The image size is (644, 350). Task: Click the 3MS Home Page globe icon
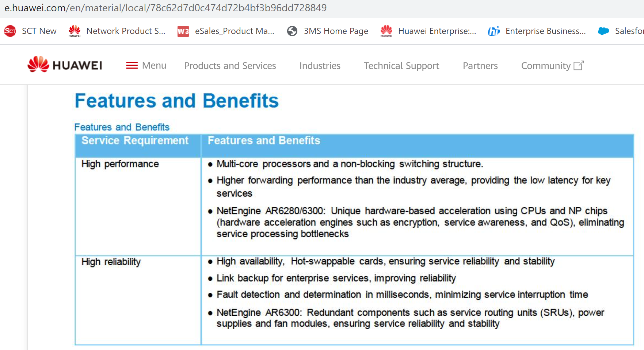[x=292, y=31]
